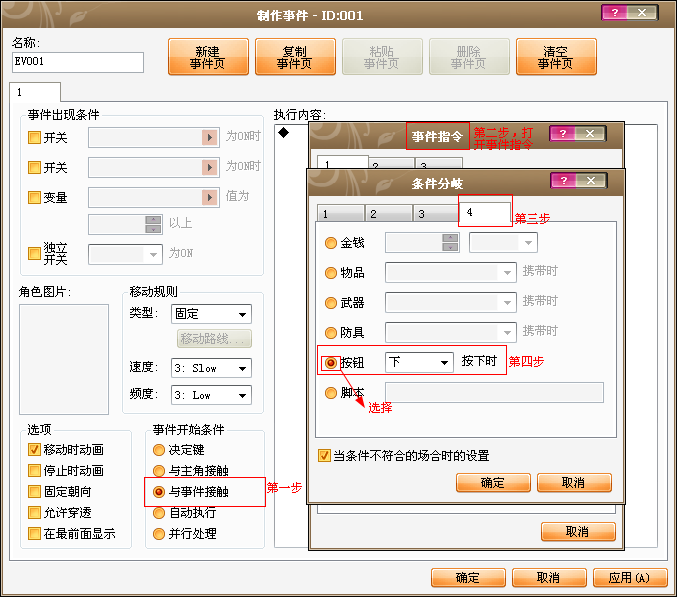
Task: Close the 条件分歧 dialog
Action: coord(591,180)
